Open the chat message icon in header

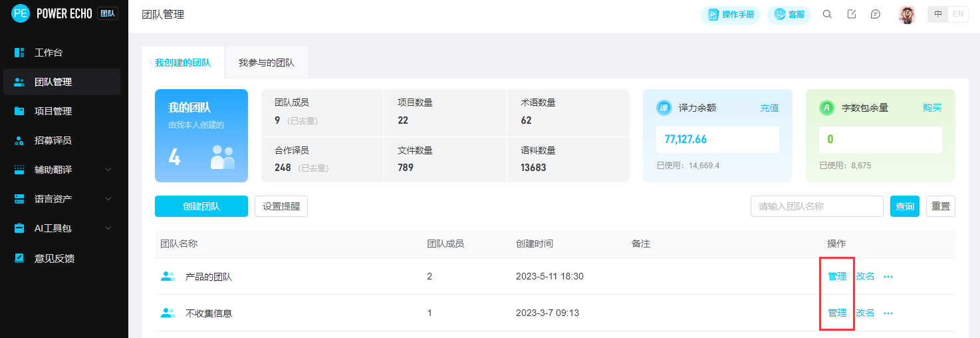click(x=876, y=15)
